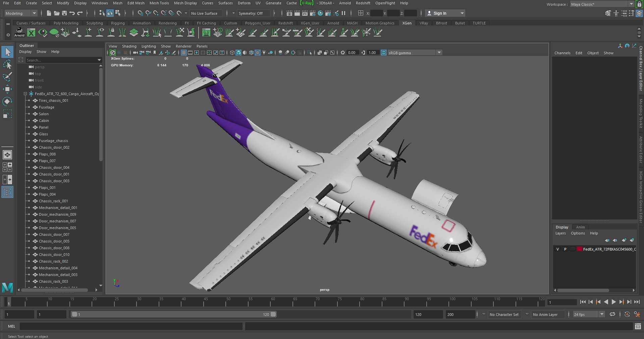
Task: Switch to the Rigging shelf tab
Action: coord(118,23)
